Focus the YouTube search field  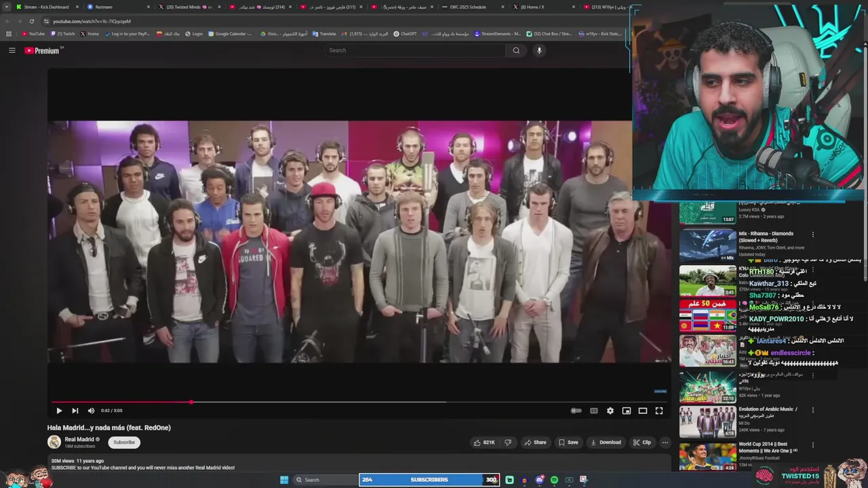click(415, 50)
